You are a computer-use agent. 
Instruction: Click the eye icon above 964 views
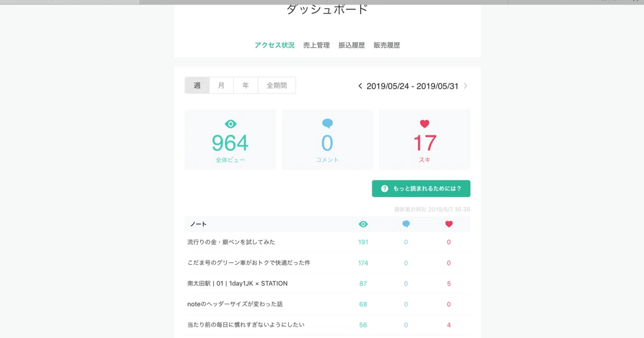[230, 124]
